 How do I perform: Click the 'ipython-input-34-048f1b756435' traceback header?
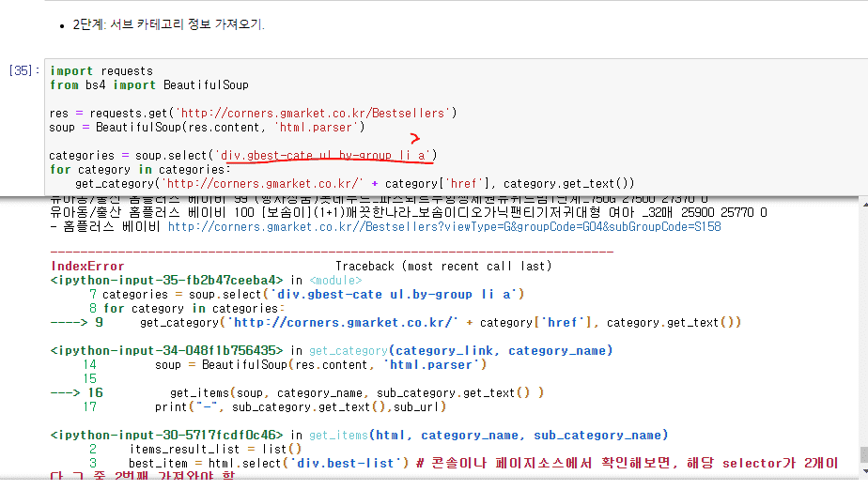coord(167,350)
